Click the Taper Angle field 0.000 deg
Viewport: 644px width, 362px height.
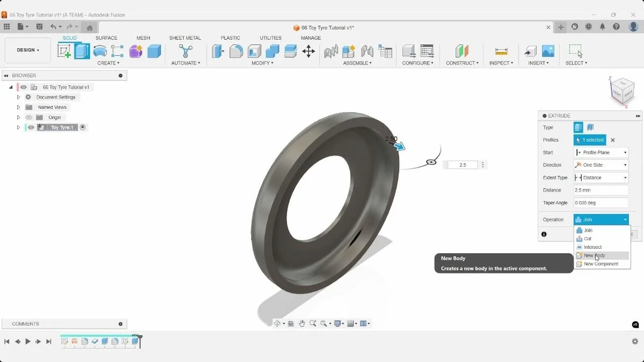(601, 203)
